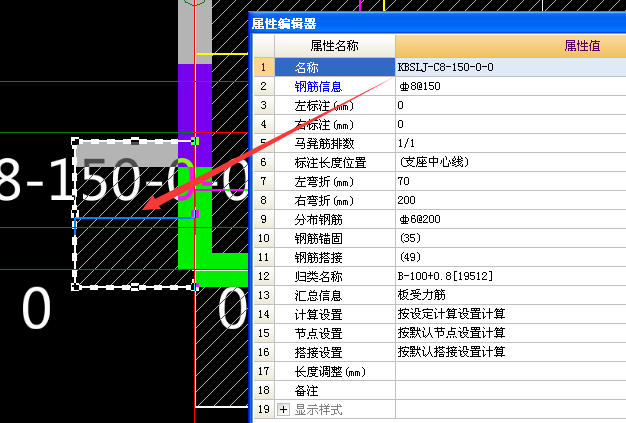Click the 按默认搭接设置计算 value
The width and height of the screenshot is (626, 423).
coord(511,352)
